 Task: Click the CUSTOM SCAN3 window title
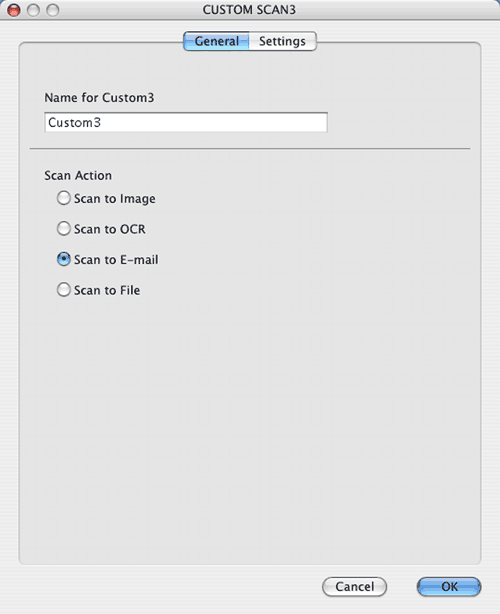(x=249, y=10)
